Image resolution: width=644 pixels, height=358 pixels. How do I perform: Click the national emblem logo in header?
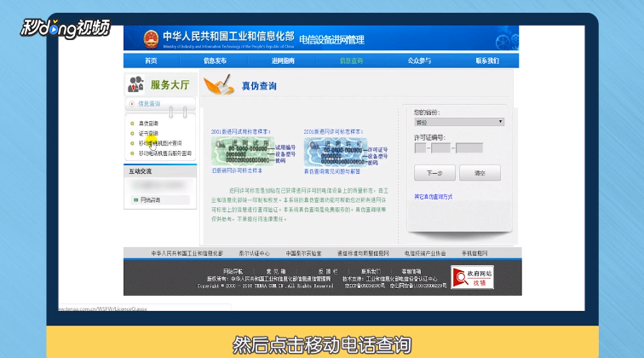click(x=151, y=38)
